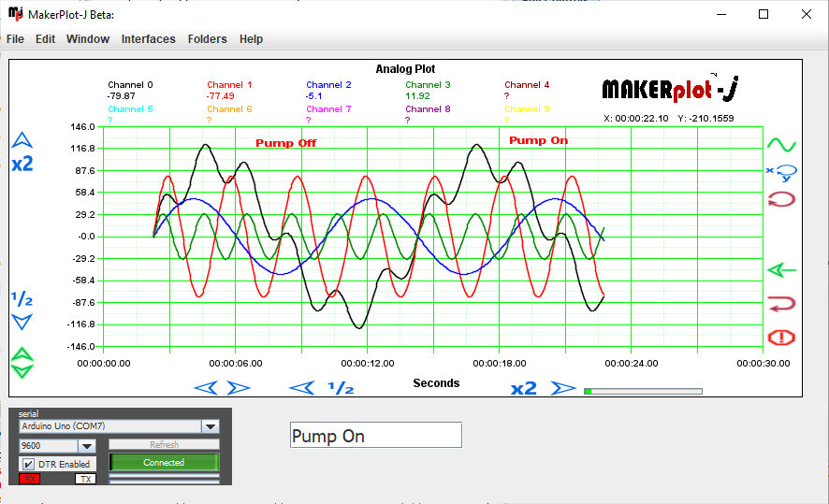Maximize the MakerPlot-J window
Image resolution: width=829 pixels, height=504 pixels.
tap(764, 14)
